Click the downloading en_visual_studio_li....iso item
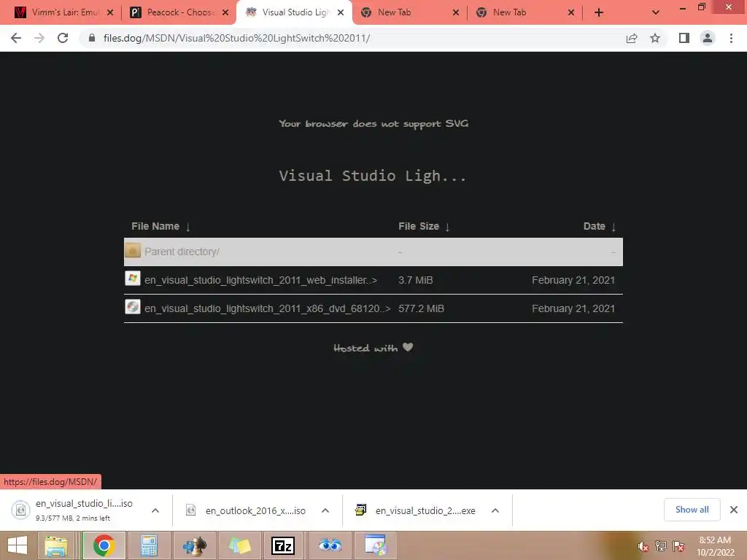747x560 pixels. click(x=76, y=510)
